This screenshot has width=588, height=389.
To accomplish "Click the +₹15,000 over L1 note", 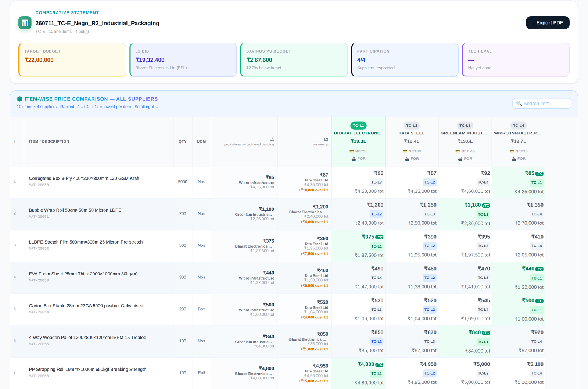I will tap(313, 381).
